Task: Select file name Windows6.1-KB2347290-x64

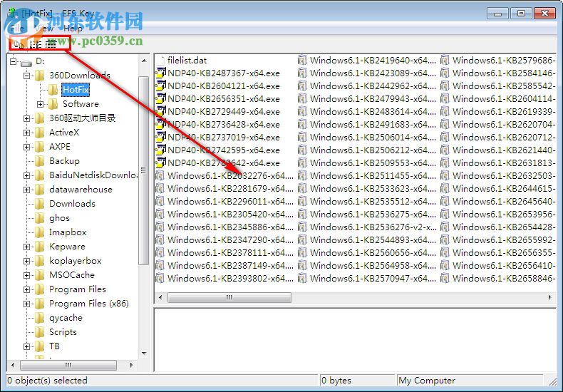Action: [x=230, y=240]
